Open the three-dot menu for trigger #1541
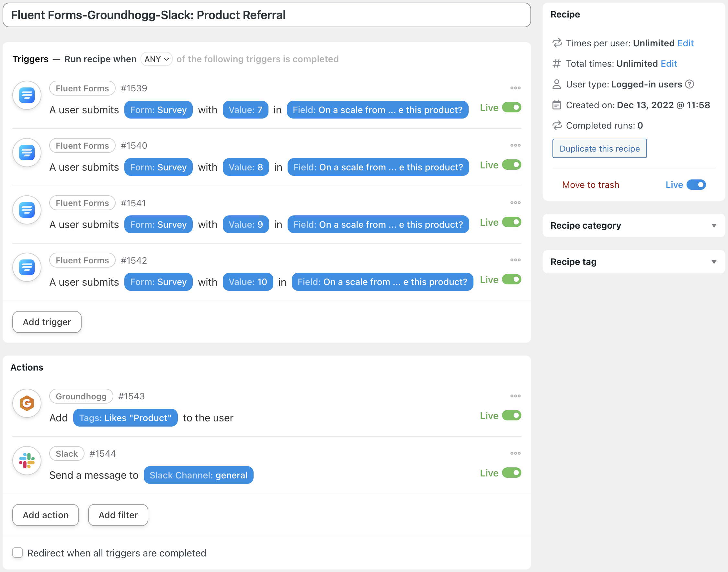The image size is (728, 572). click(x=515, y=203)
